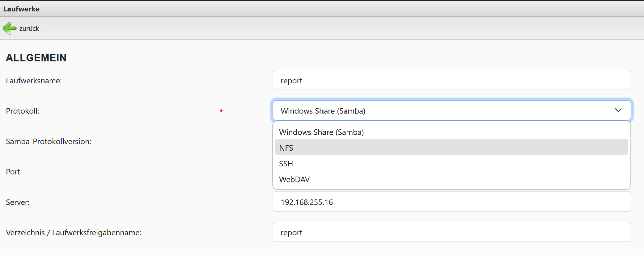644x255 pixels.
Task: Click the Server label
Action: [x=18, y=202]
